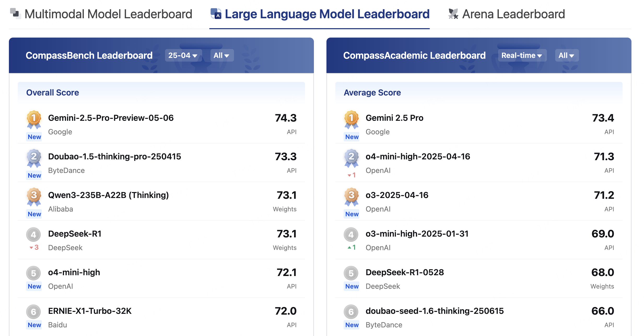Click the Arena Leaderboard crossed-swords icon
Screen dimensions: 644x336
coord(453,14)
